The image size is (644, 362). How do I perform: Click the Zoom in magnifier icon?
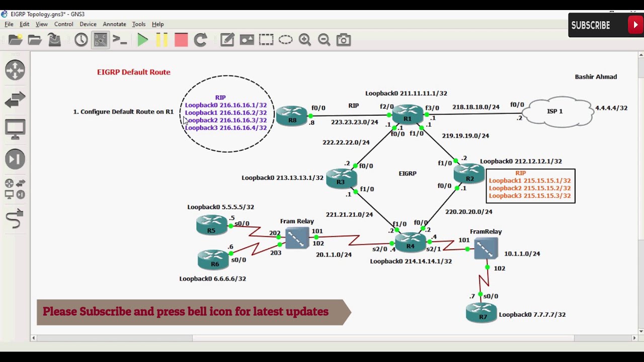coord(305,40)
